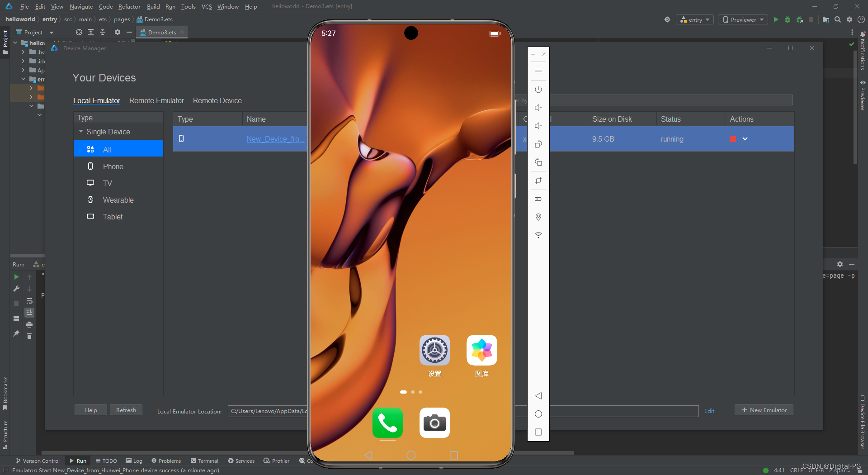Tap the recents square in emulator toolbar

click(538, 432)
